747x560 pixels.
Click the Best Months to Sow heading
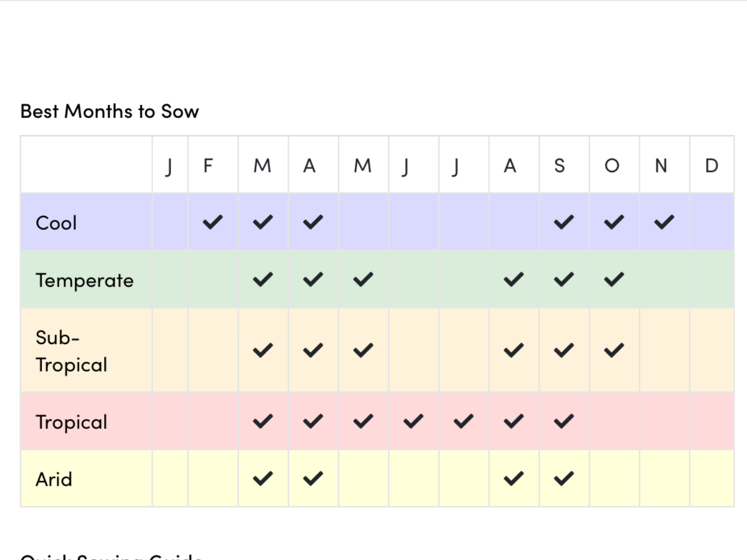(x=110, y=111)
